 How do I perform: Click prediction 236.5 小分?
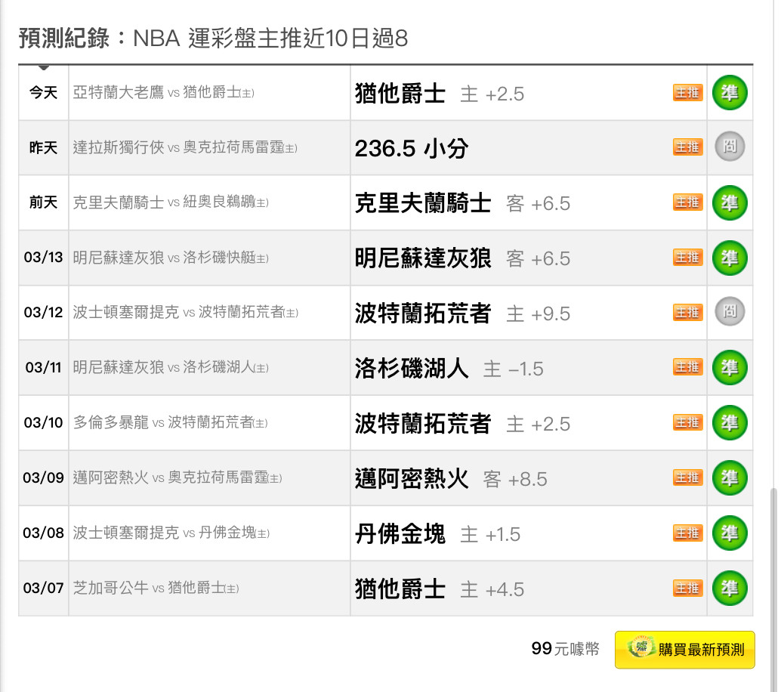pyautogui.click(x=412, y=149)
